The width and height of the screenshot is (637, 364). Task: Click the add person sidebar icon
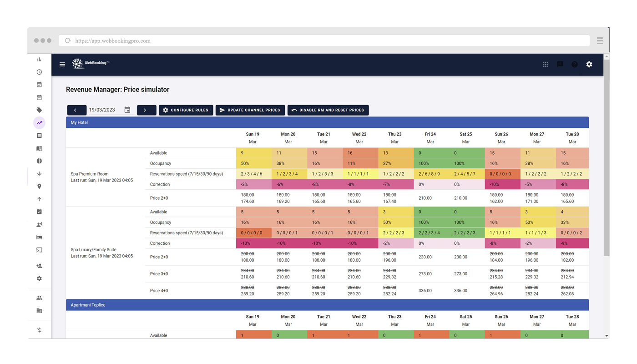pos(39,266)
